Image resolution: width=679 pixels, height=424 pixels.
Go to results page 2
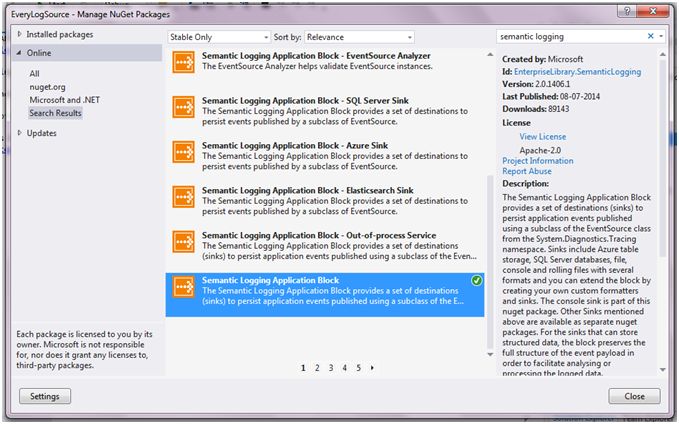click(x=317, y=368)
